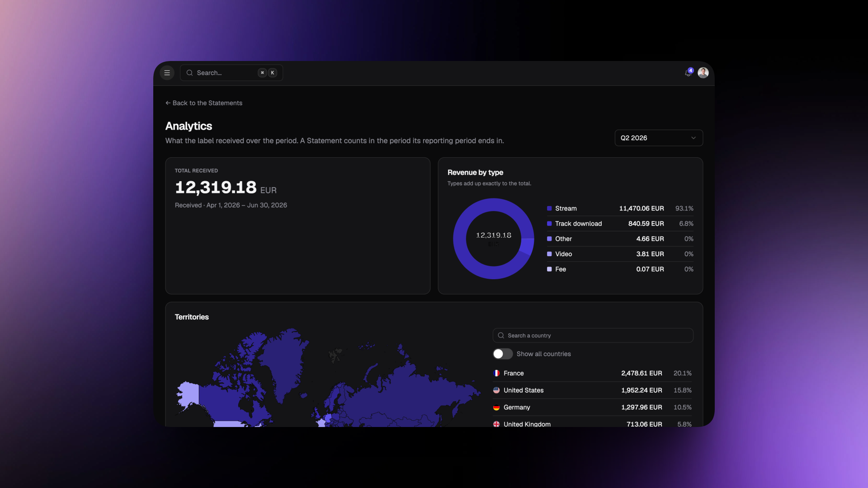Select the France country row name
This screenshot has height=488, width=868.
click(x=514, y=373)
